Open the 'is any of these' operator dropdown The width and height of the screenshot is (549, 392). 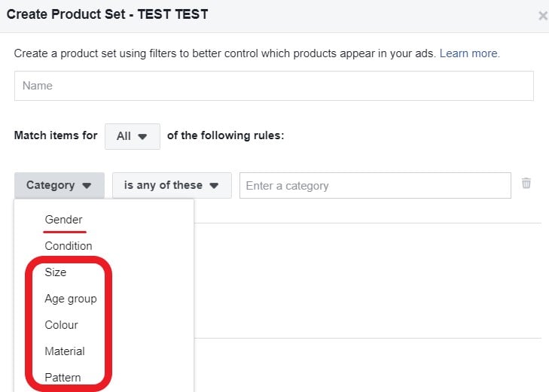(x=172, y=185)
